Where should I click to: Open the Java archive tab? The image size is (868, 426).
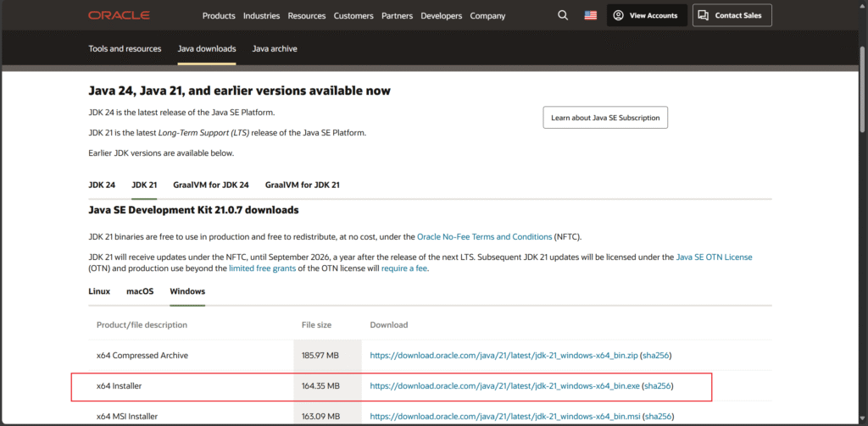point(275,48)
